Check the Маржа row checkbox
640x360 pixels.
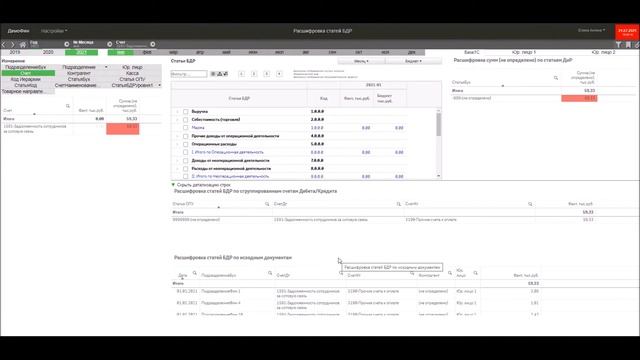[x=186, y=128]
